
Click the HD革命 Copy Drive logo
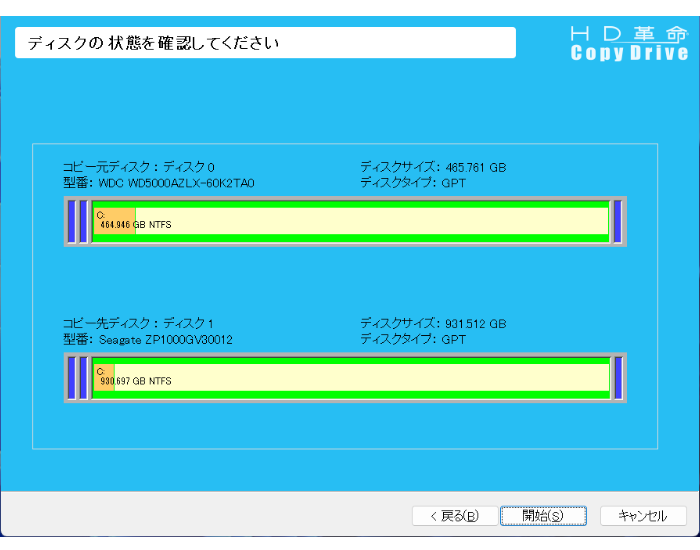(x=629, y=43)
